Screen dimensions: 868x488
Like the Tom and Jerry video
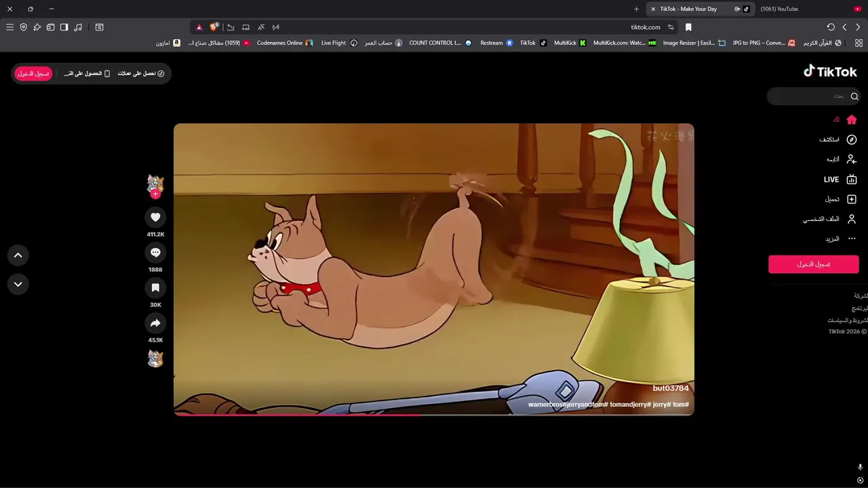click(155, 217)
